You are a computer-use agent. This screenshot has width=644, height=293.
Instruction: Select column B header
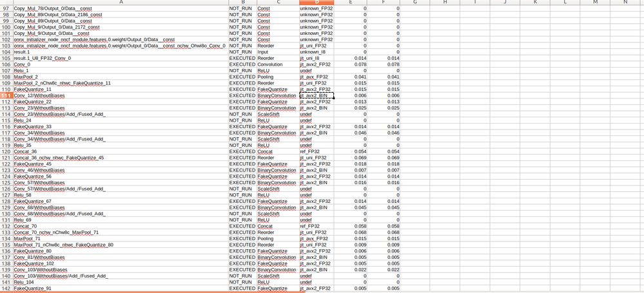(x=242, y=2)
